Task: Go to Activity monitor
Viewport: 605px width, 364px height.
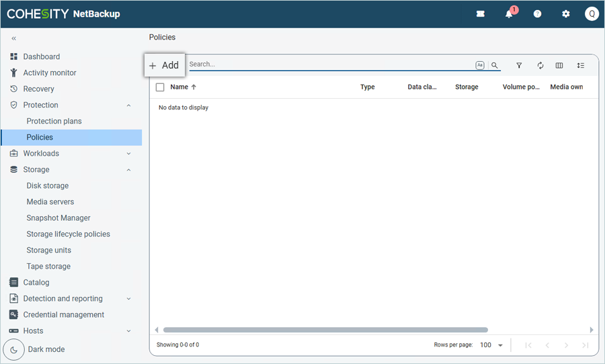Action: click(50, 73)
